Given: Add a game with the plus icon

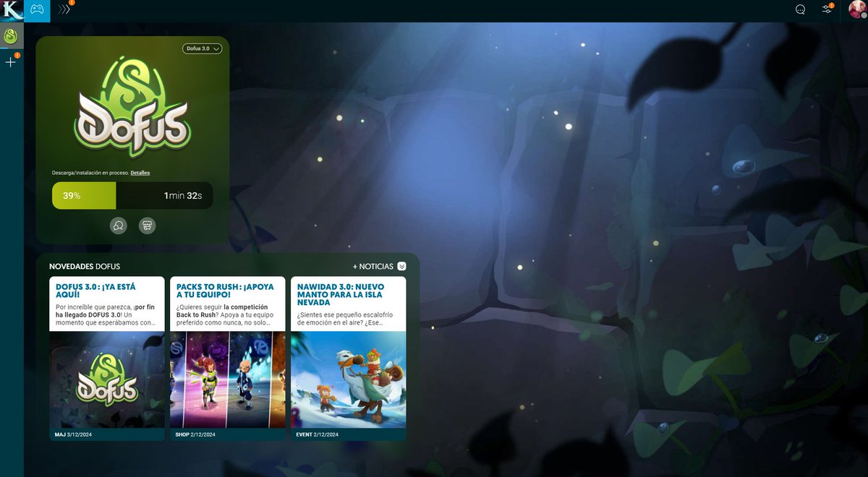Looking at the screenshot, I should click(x=11, y=62).
